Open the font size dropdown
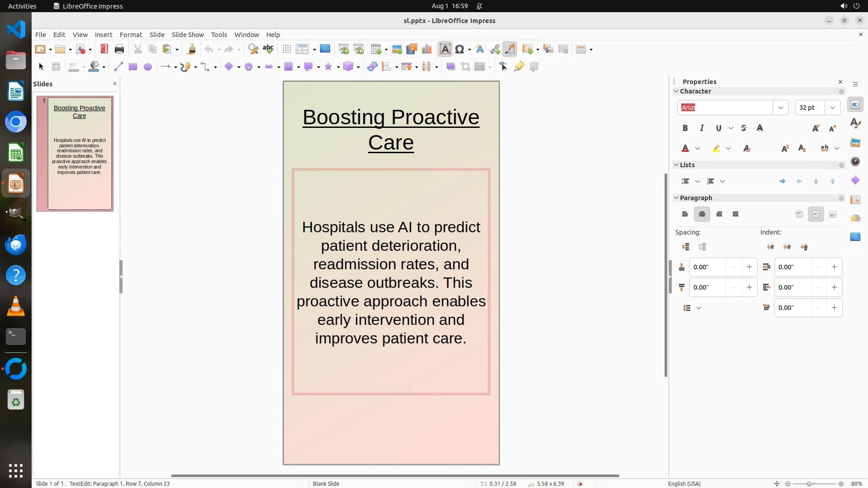Viewport: 868px width, 488px height. pyautogui.click(x=832, y=108)
